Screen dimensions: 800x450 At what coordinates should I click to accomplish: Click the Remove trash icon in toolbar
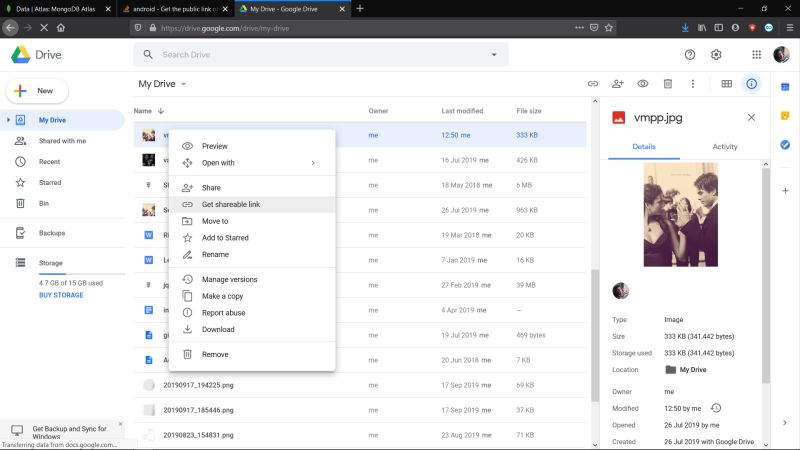pyautogui.click(x=667, y=84)
